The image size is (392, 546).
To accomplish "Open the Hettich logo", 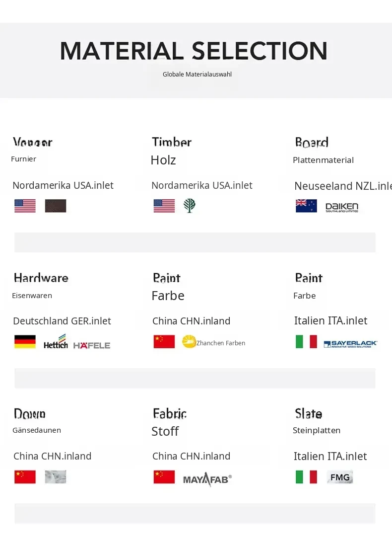I will [56, 342].
